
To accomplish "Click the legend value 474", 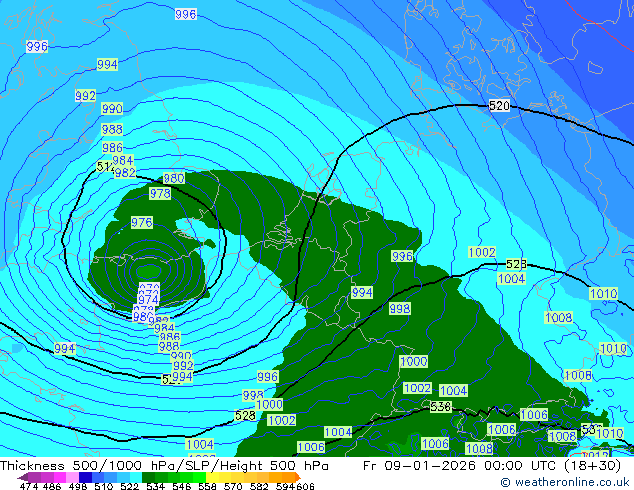I will 29,486.
